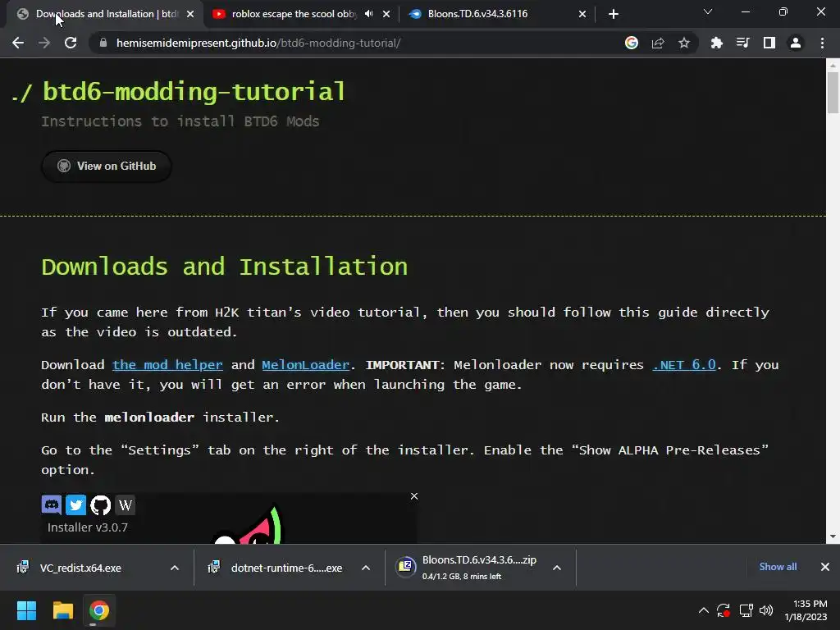
Task: Open the Extensions puzzle icon
Action: pyautogui.click(x=716, y=43)
